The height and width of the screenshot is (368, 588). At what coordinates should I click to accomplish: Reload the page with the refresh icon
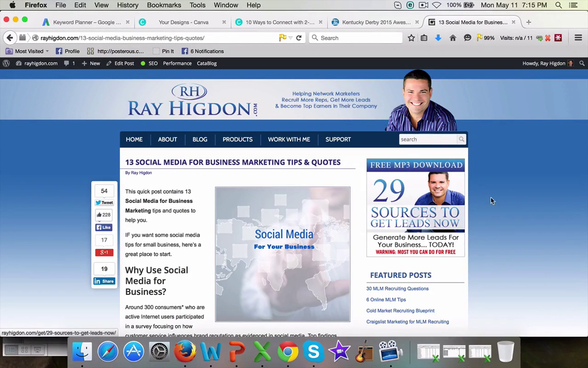[299, 37]
